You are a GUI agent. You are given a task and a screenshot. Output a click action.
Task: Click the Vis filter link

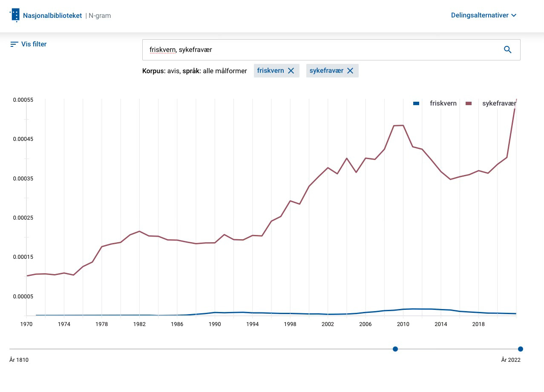[x=34, y=44]
